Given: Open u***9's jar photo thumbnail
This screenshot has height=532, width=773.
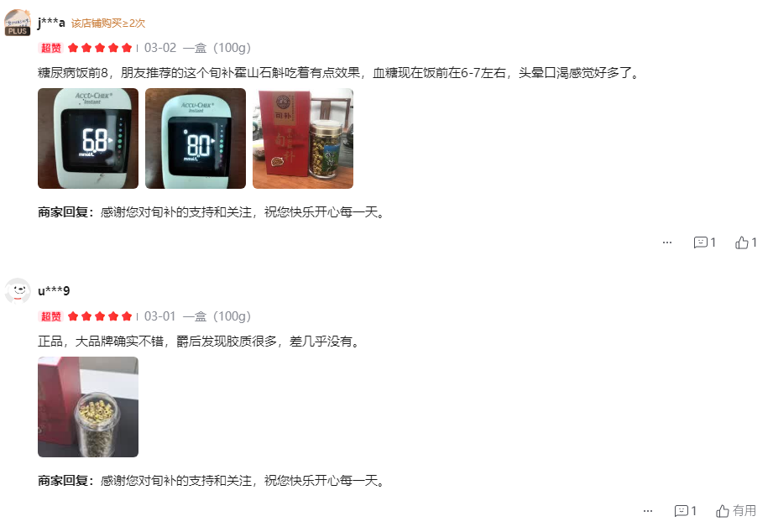Looking at the screenshot, I should tap(88, 407).
